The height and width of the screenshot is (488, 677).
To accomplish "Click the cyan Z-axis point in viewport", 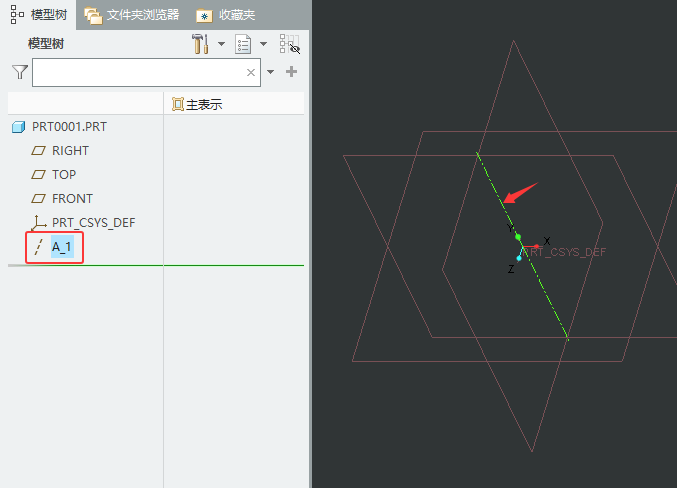I will [x=519, y=258].
